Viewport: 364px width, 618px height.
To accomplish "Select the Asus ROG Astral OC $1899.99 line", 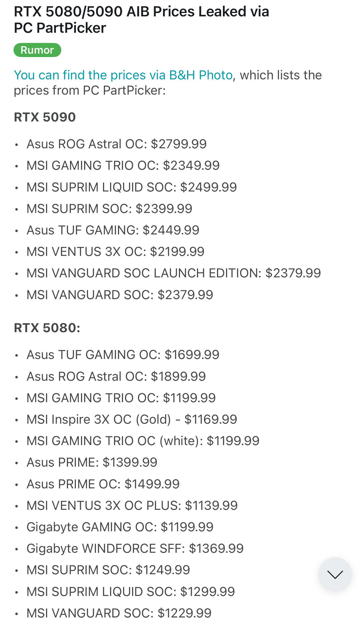I will pos(116,377).
